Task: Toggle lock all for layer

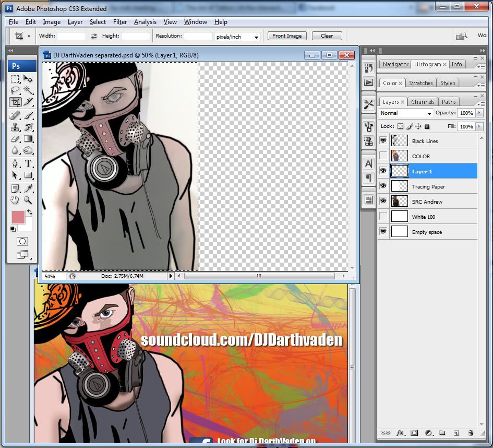Action: [427, 126]
